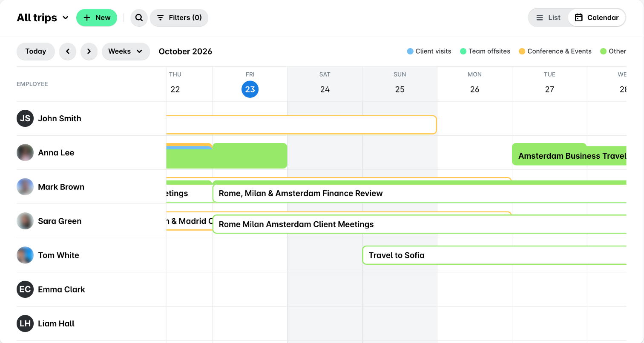
Task: Click the Team offsites legend dot
Action: 463,51
